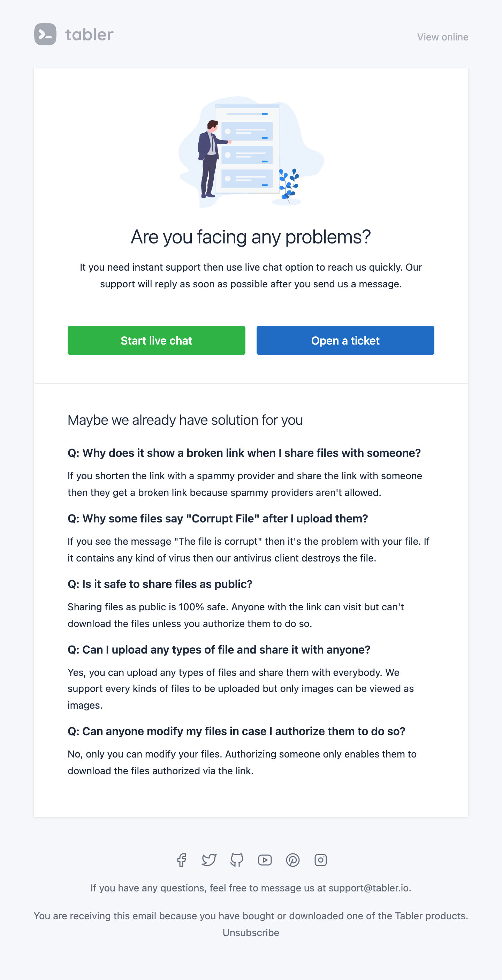Click the tabler wordmark text

89,35
